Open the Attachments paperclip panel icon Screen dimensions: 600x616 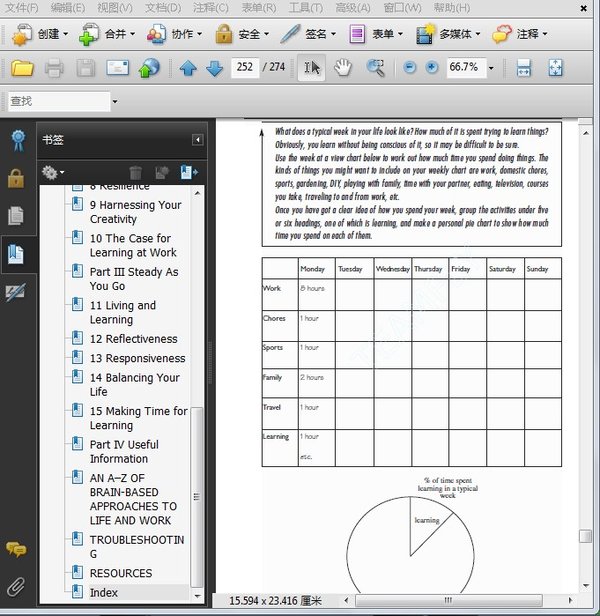[16, 587]
